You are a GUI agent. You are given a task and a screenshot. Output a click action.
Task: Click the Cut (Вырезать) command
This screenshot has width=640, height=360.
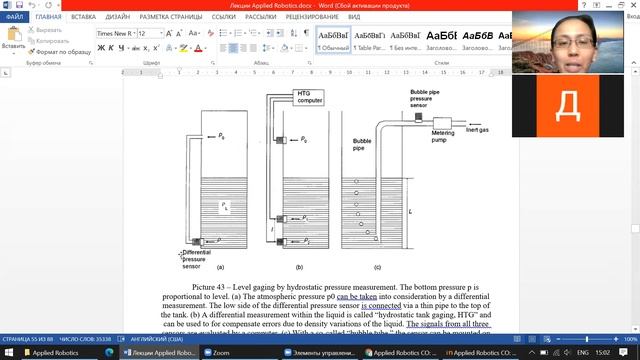(45, 30)
